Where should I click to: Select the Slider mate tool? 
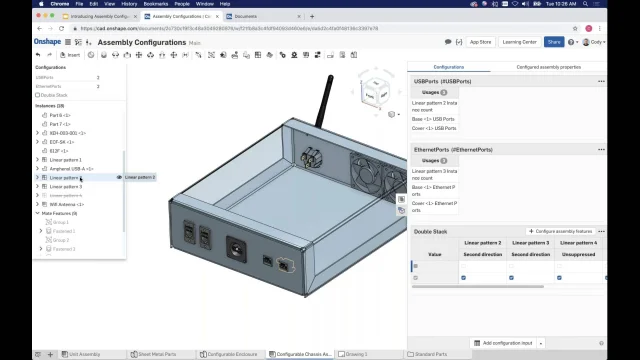pyautogui.click(x=127, y=55)
